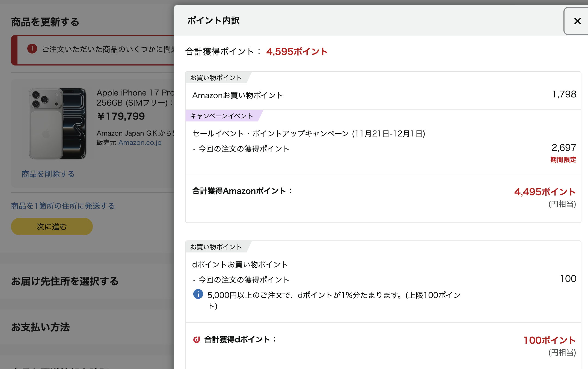
Task: Close the ポイント内訳 dialog with X
Action: [577, 21]
